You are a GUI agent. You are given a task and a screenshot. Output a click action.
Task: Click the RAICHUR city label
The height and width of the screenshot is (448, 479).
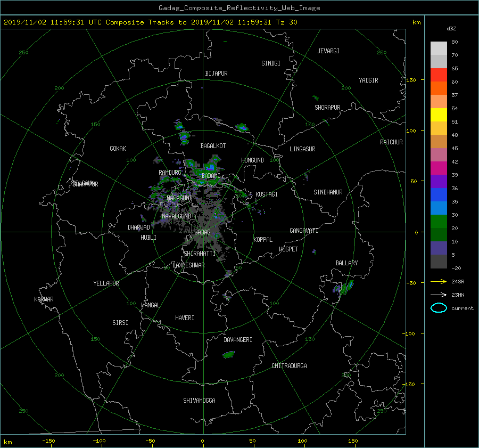391,142
